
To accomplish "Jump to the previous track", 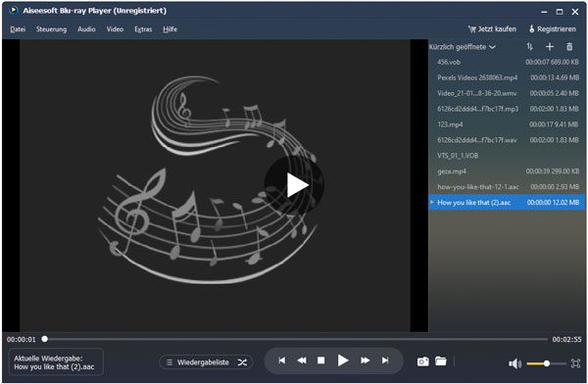I will 282,360.
